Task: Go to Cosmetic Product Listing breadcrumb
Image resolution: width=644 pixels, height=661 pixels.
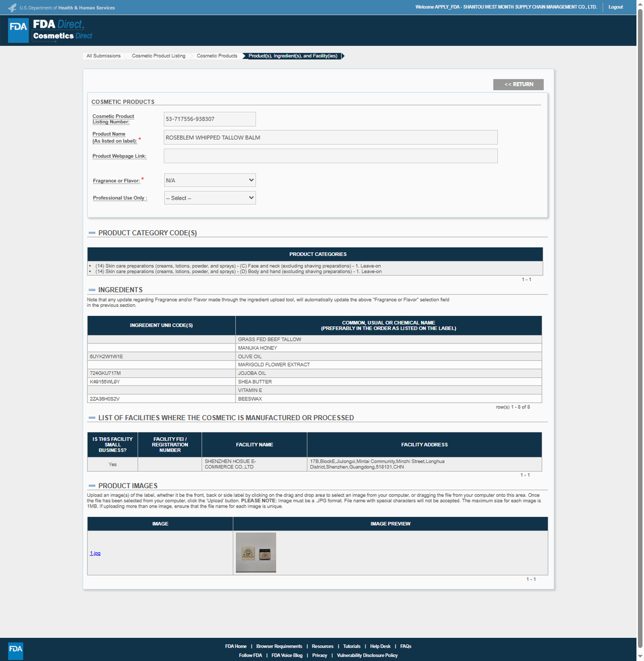Action: coord(158,56)
